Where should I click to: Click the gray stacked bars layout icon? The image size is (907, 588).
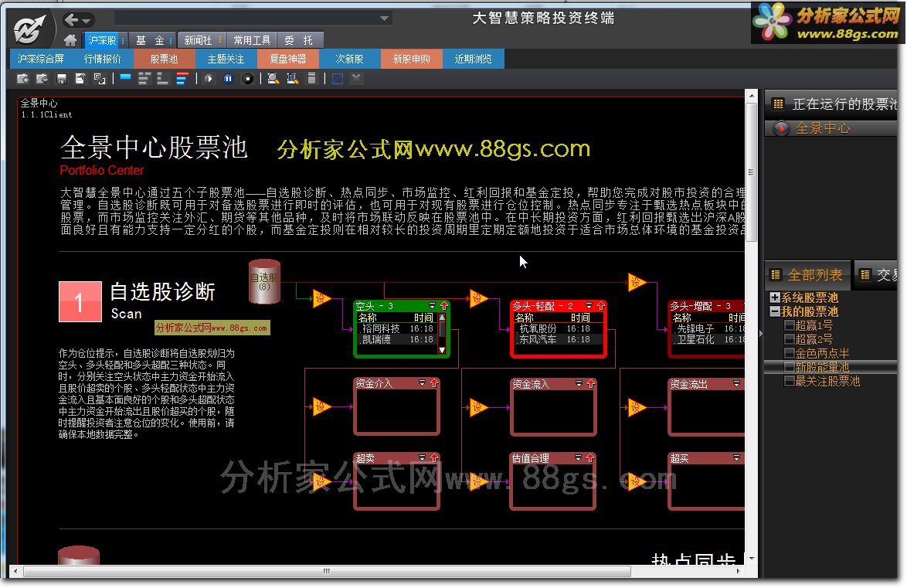[x=144, y=79]
